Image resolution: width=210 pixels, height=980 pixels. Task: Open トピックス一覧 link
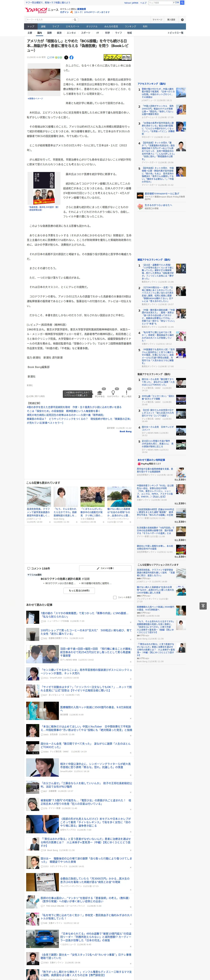pos(175,33)
